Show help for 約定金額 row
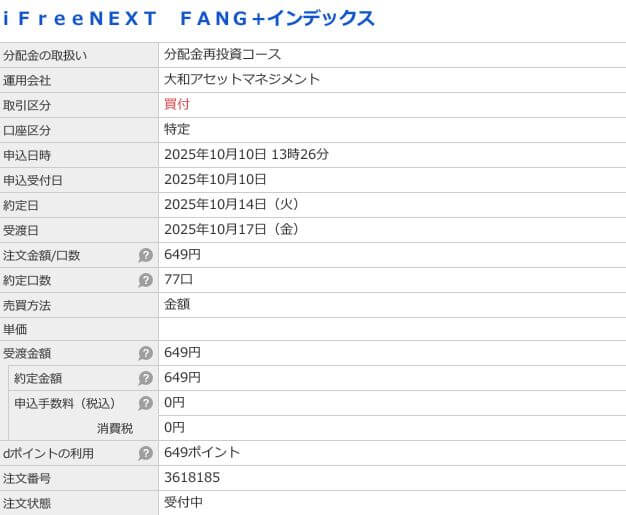 [146, 379]
